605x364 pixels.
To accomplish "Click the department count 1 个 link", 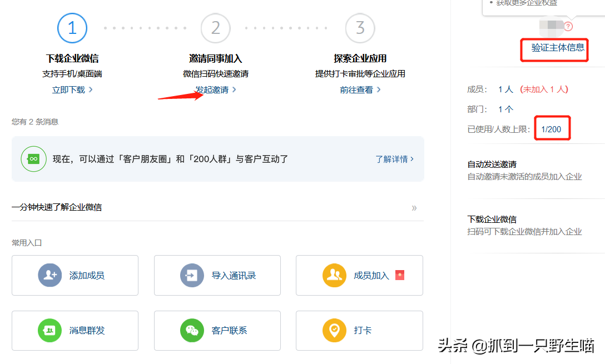I will pyautogui.click(x=505, y=109).
